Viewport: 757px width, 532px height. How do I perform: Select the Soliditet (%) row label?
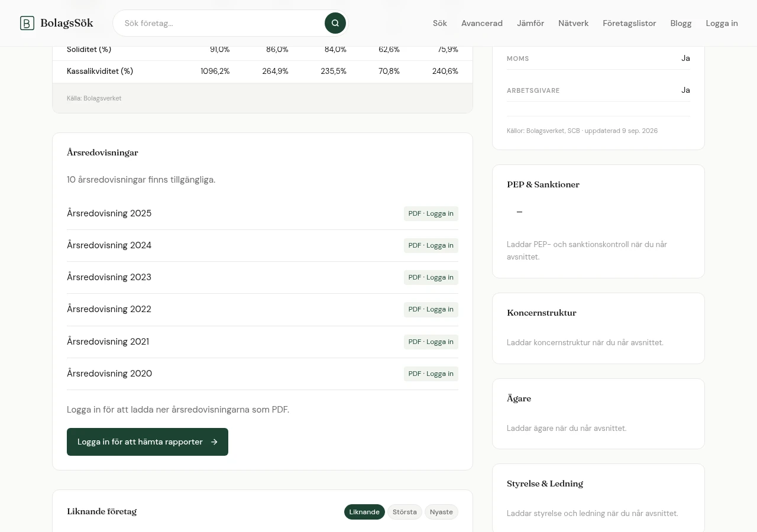point(89,49)
